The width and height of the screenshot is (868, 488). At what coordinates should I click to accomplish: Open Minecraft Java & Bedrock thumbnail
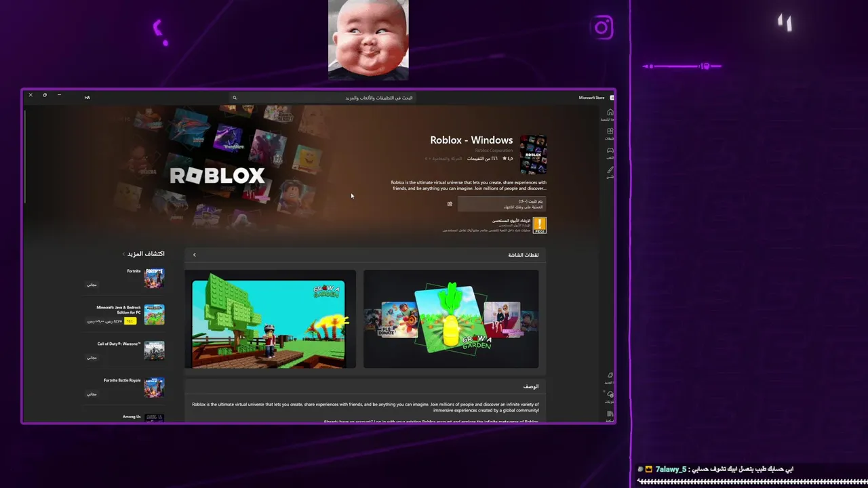click(154, 314)
